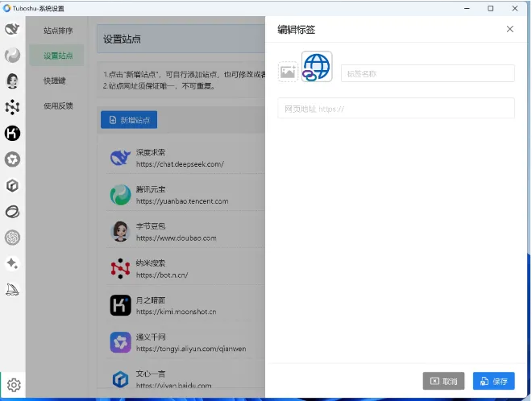
Task: Open settings gear at sidebar bottom
Action: coord(14,385)
